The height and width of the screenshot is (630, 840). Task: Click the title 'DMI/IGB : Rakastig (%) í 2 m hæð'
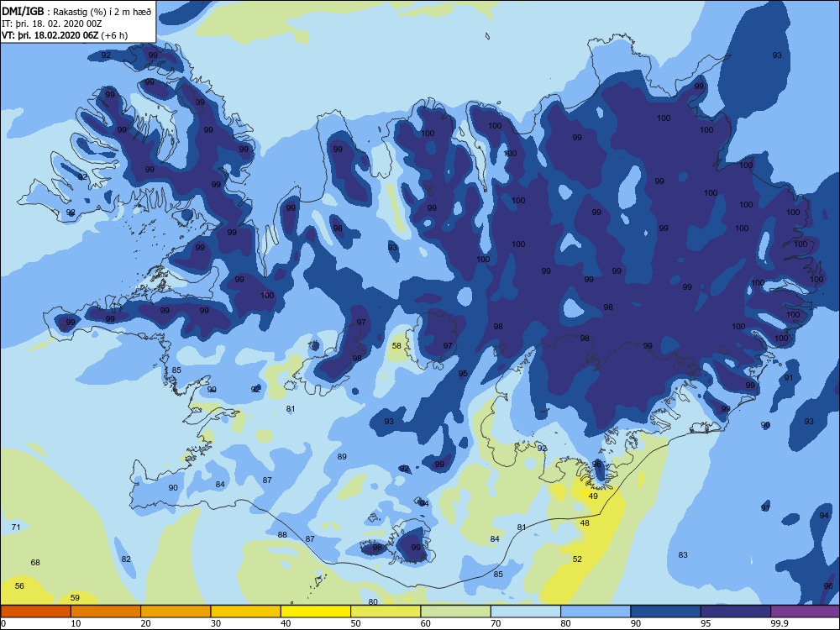tap(76, 11)
